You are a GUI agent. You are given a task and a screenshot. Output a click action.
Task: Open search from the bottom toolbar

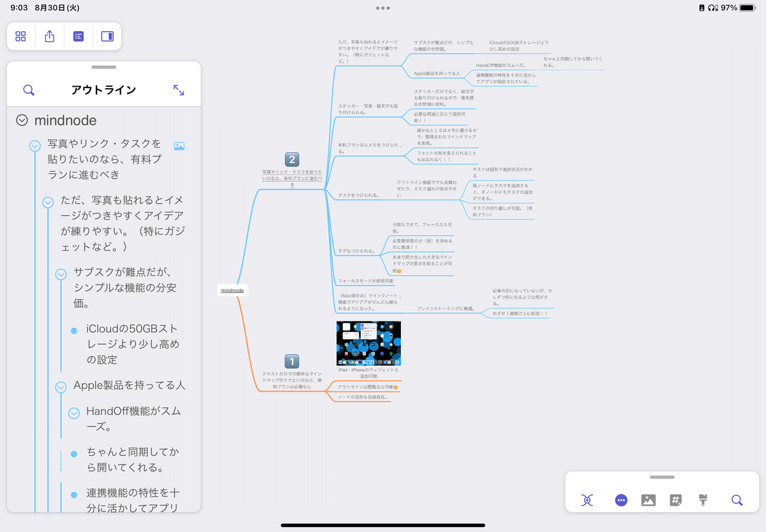(x=737, y=501)
